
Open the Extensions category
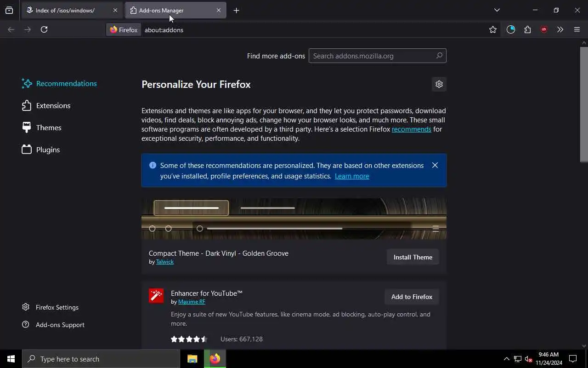coord(46,105)
